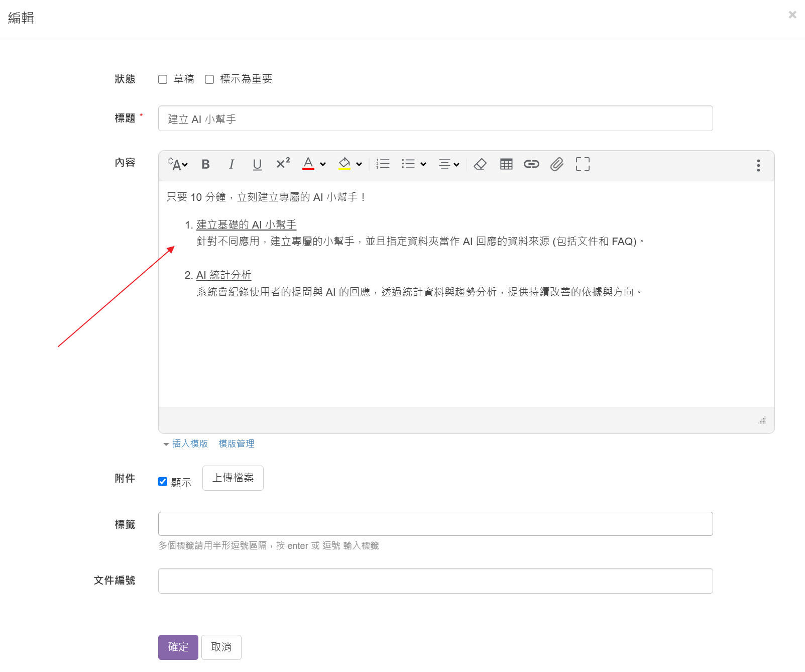This screenshot has height=672, width=805.
Task: Clear formatting with the eraser icon
Action: [480, 164]
